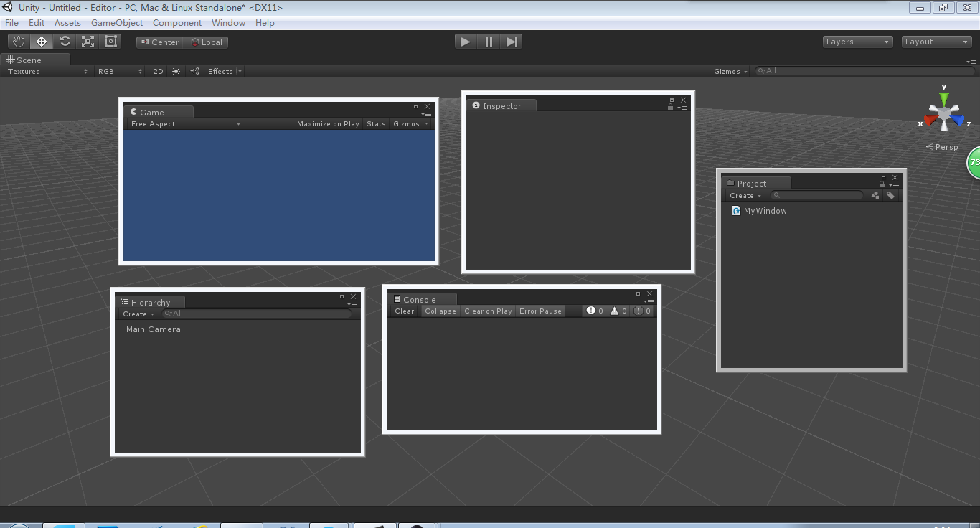The height and width of the screenshot is (528, 980).
Task: Open the Free Aspect dropdown in Game view
Action: click(x=184, y=123)
